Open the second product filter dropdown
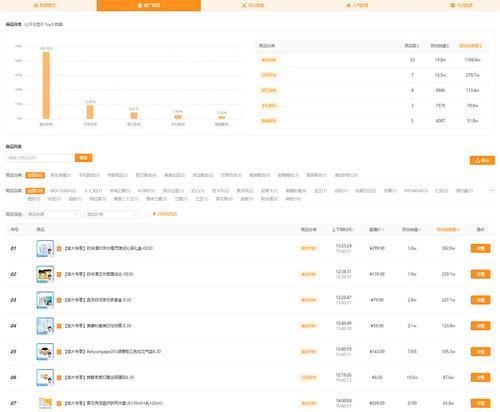This screenshot has height=412, width=500. (x=112, y=214)
